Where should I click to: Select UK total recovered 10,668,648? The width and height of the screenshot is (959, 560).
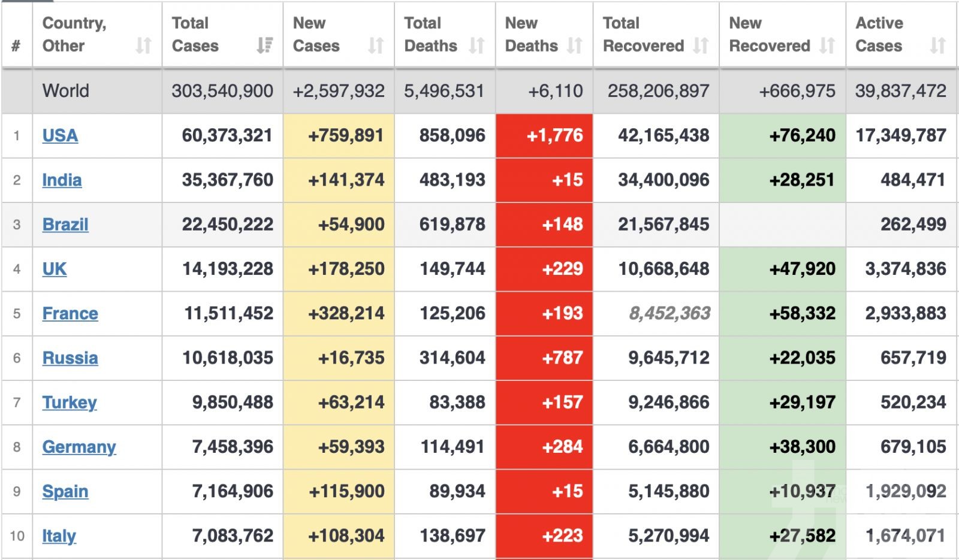coord(664,269)
